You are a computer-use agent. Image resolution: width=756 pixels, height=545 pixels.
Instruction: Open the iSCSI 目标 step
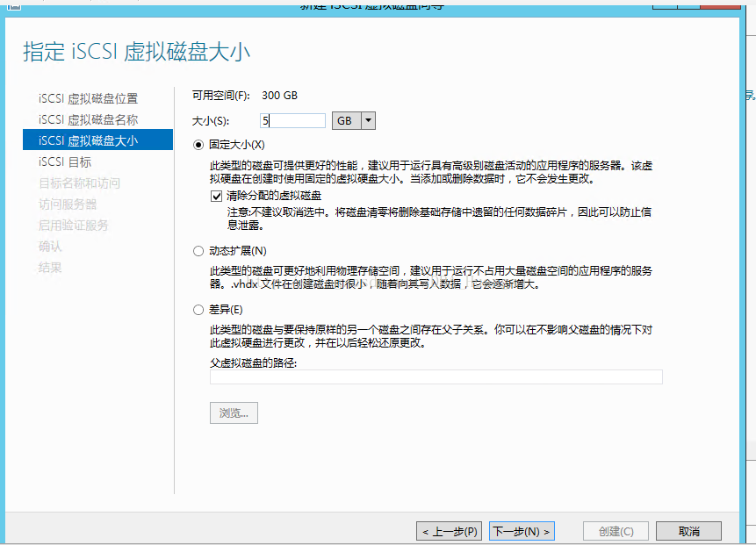tap(65, 161)
